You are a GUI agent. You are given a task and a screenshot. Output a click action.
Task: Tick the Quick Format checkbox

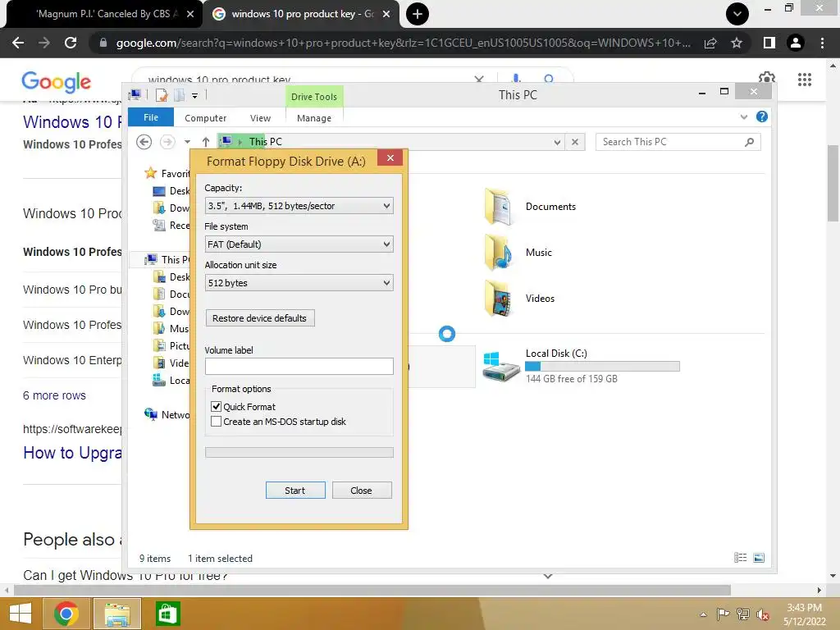pos(216,407)
